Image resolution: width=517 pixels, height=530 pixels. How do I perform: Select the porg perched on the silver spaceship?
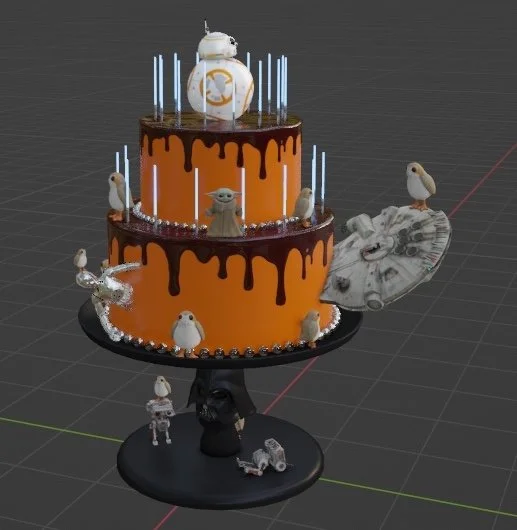click(81, 259)
